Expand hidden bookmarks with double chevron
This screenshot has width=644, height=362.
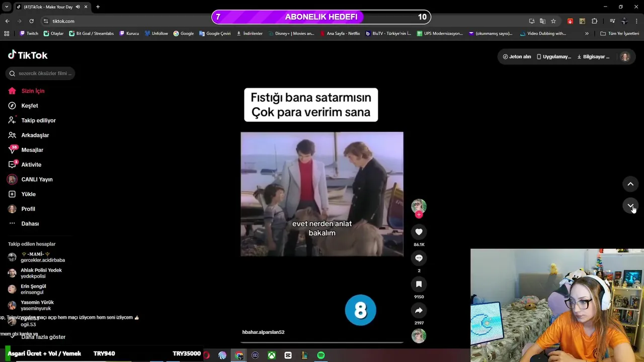[x=587, y=34]
